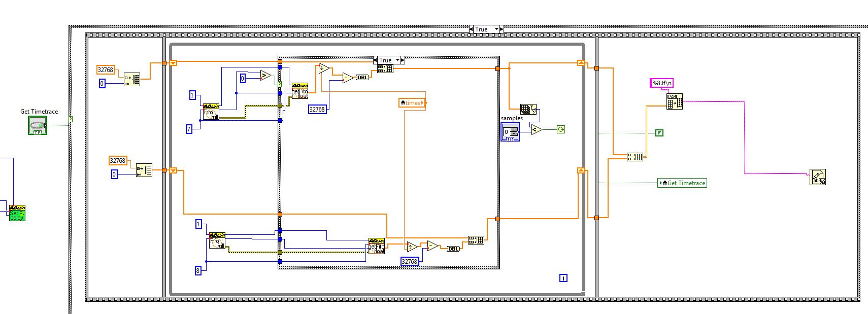Select the lower left shift register

[173, 170]
